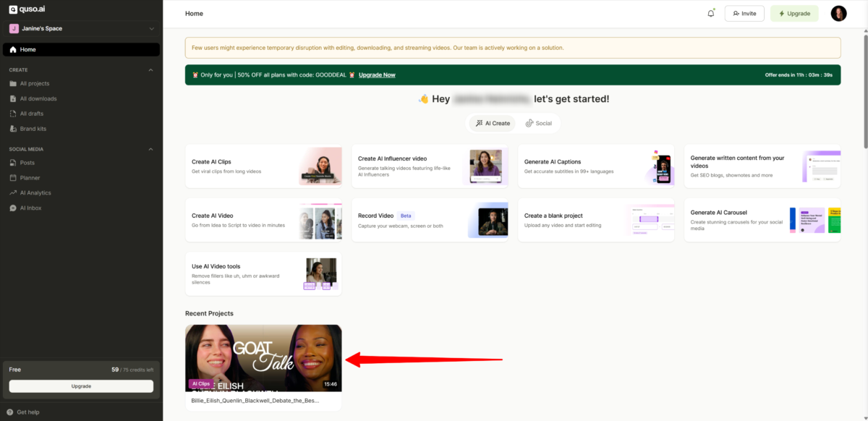
Task: Click the AI Inbox icon
Action: 13,208
